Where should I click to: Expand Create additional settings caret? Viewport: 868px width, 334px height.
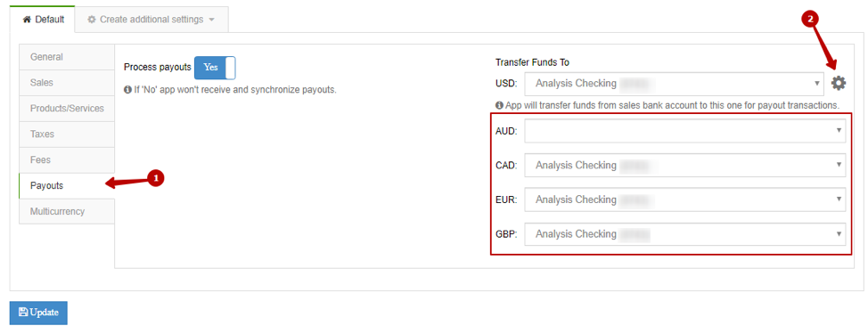pyautogui.click(x=212, y=20)
